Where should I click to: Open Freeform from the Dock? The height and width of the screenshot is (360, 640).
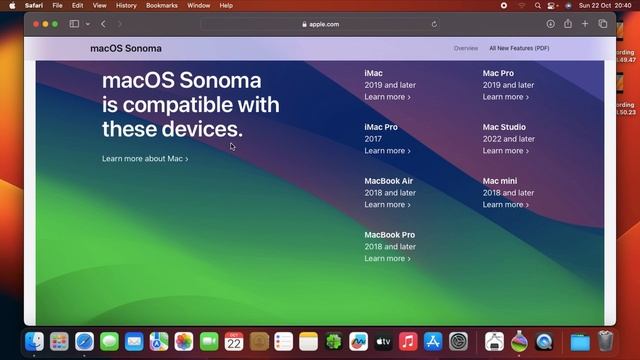(358, 341)
